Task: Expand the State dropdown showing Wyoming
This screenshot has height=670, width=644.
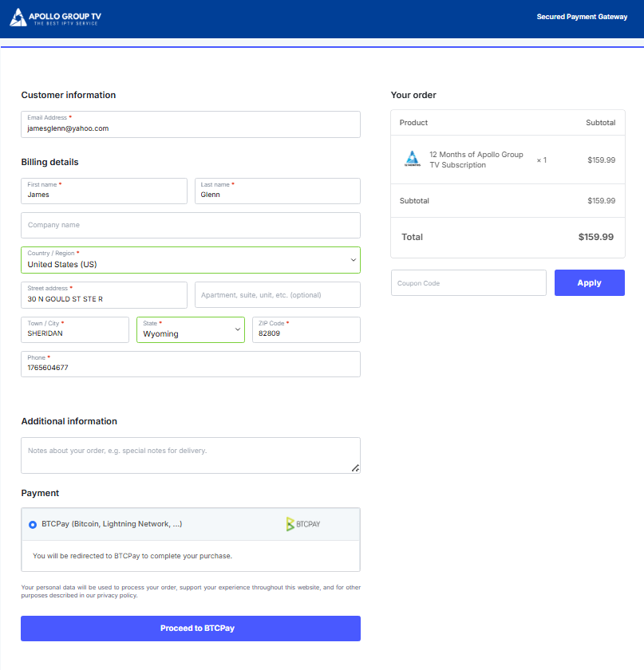Action: (191, 330)
